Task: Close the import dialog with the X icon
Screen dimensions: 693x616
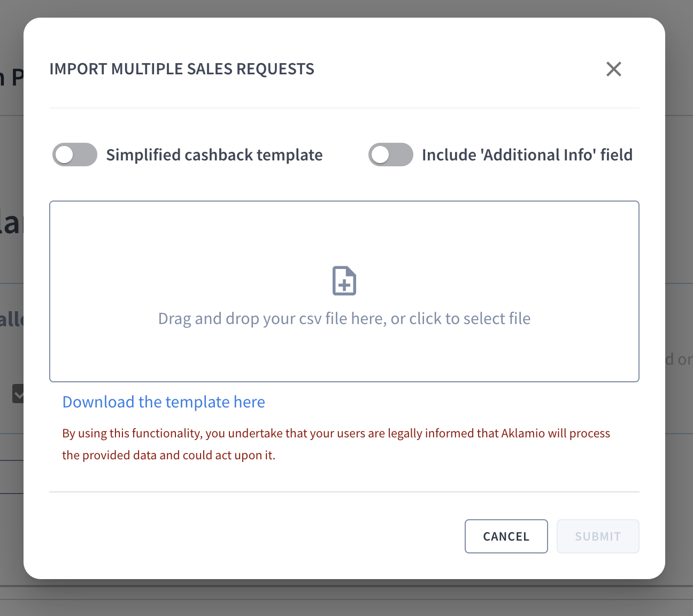Action: pyautogui.click(x=613, y=69)
